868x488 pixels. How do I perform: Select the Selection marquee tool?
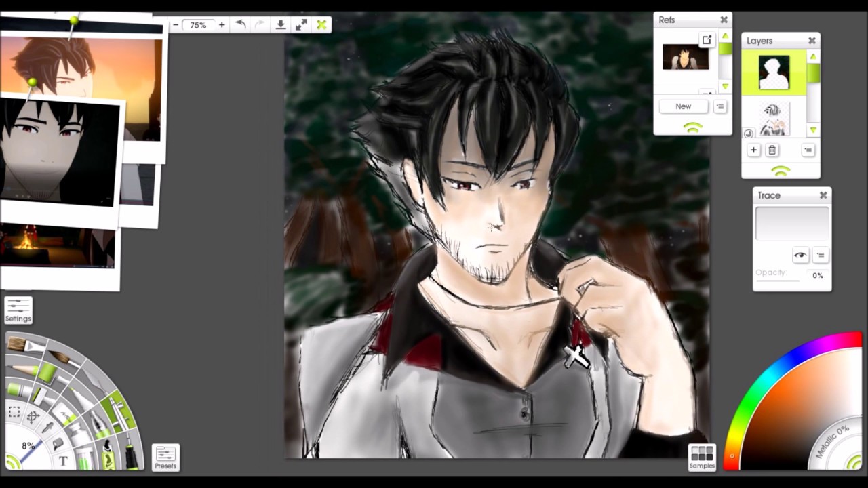pos(14,411)
